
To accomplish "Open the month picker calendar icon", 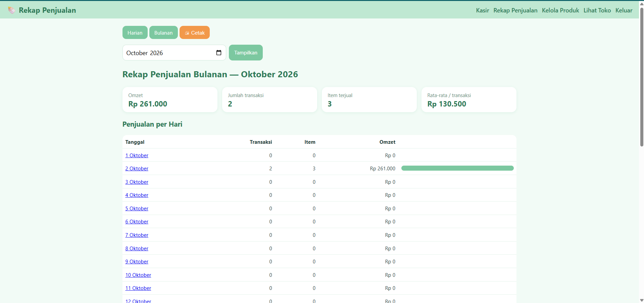I will (219, 53).
